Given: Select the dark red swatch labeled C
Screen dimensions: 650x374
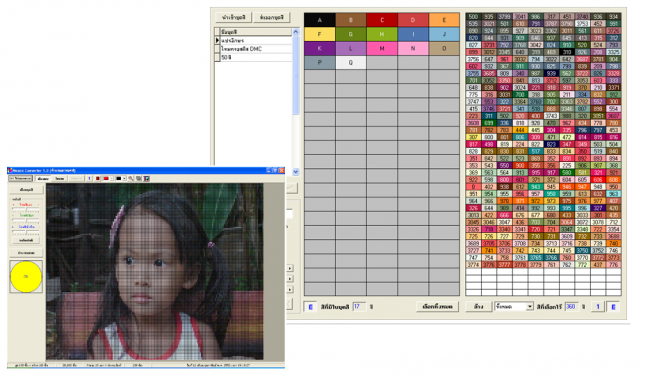Looking at the screenshot, I should pyautogui.click(x=382, y=20).
